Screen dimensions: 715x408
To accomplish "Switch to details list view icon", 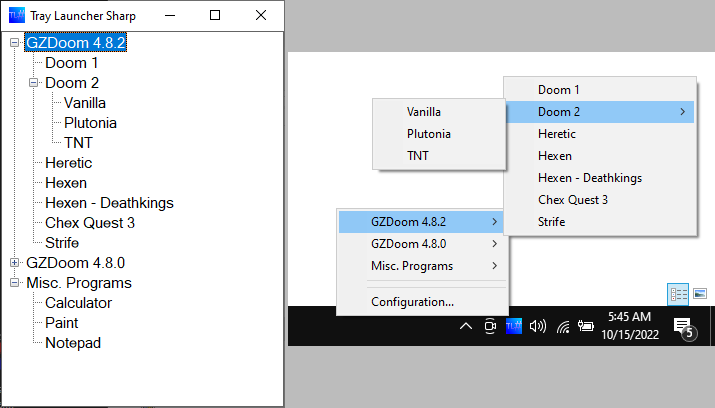I will click(679, 294).
